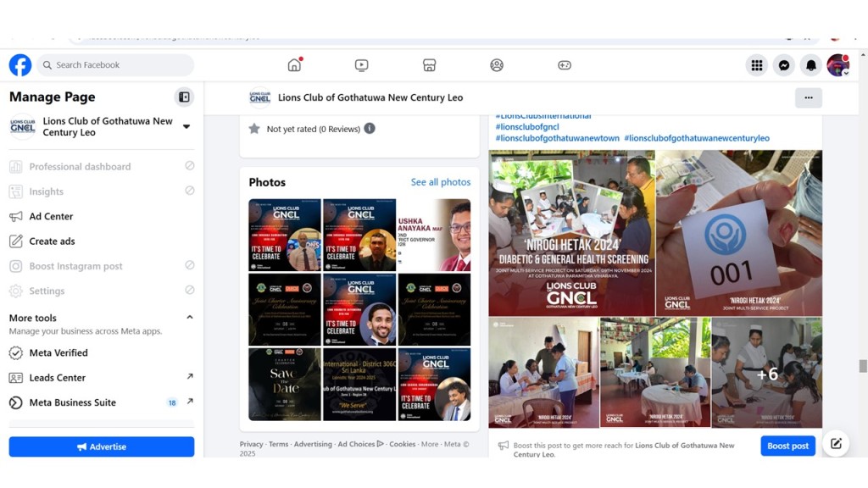Open the Save the Date photo thumbnail

click(x=285, y=385)
